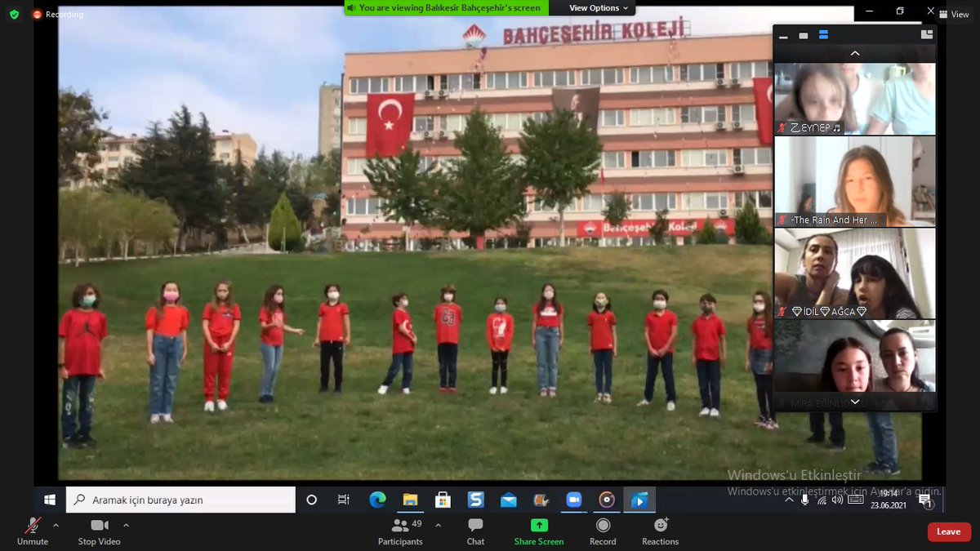
Task: Stop Video camera
Action: click(x=100, y=531)
